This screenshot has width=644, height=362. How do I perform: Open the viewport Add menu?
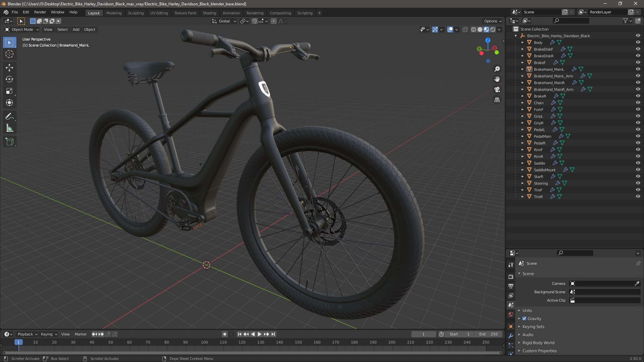[x=76, y=29]
